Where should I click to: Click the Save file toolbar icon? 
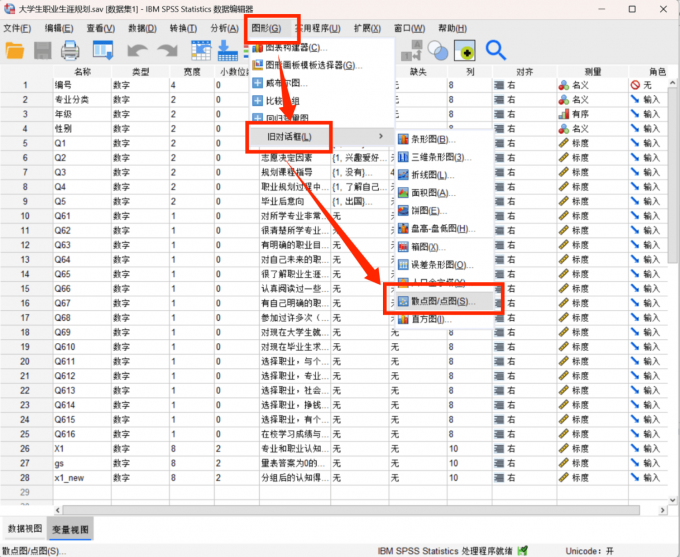coord(44,50)
